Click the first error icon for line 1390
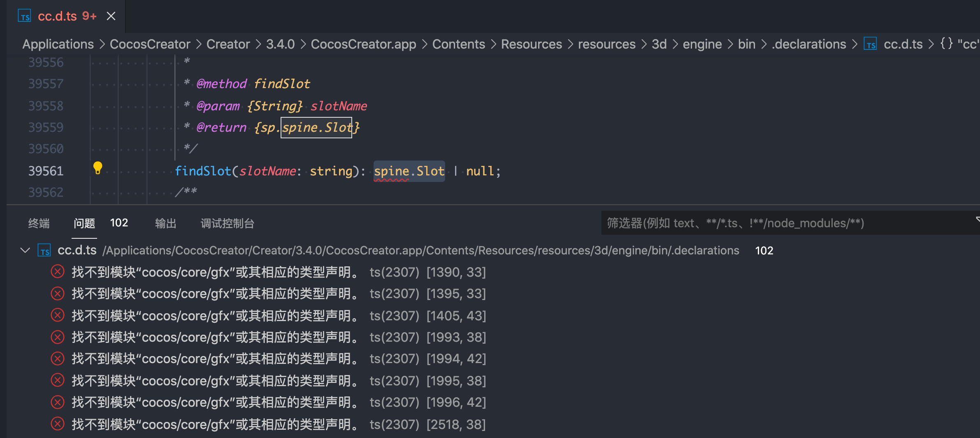This screenshot has width=980, height=438. coord(58,272)
